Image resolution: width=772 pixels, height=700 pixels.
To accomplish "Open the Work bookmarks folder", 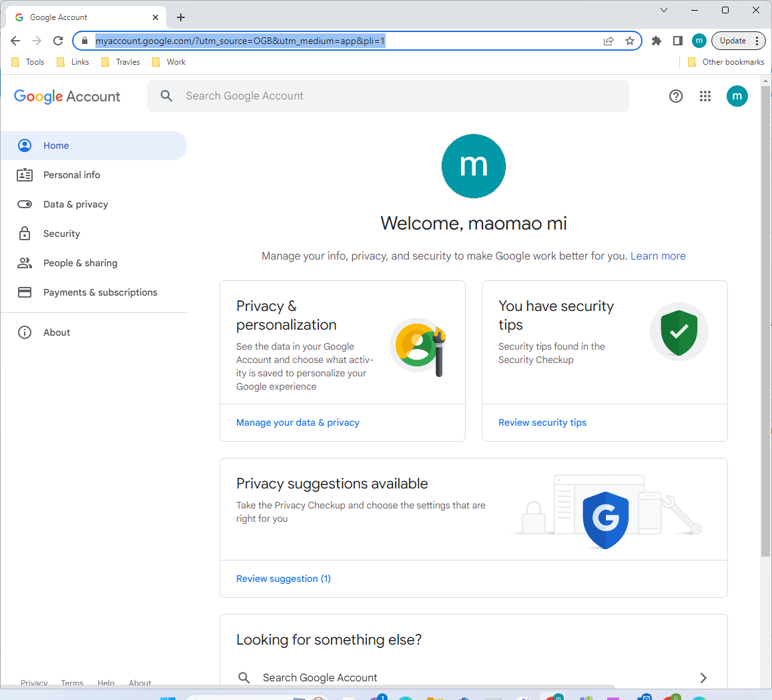I will 169,62.
